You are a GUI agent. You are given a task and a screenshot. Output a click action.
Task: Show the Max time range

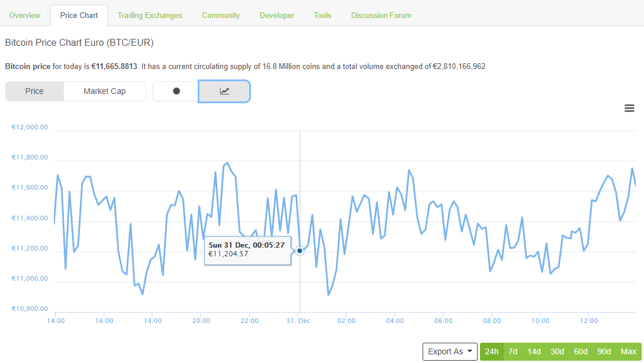coord(628,351)
